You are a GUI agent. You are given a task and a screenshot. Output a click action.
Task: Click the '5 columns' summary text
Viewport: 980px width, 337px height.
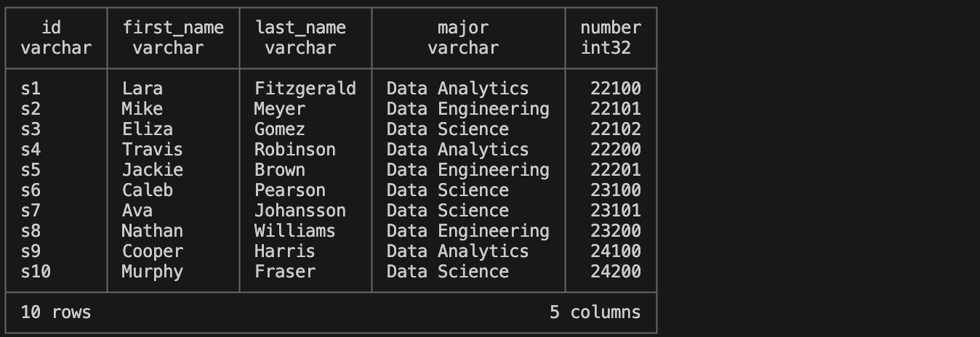(595, 312)
